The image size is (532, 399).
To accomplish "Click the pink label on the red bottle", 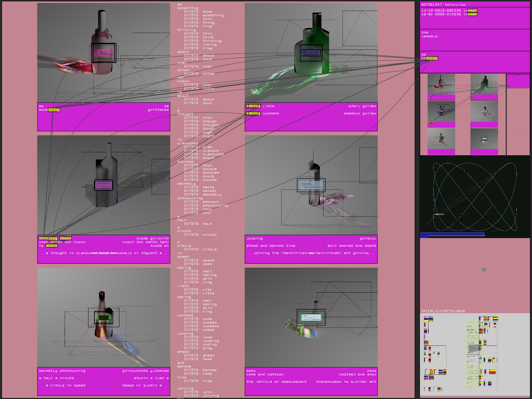I will click(103, 53).
